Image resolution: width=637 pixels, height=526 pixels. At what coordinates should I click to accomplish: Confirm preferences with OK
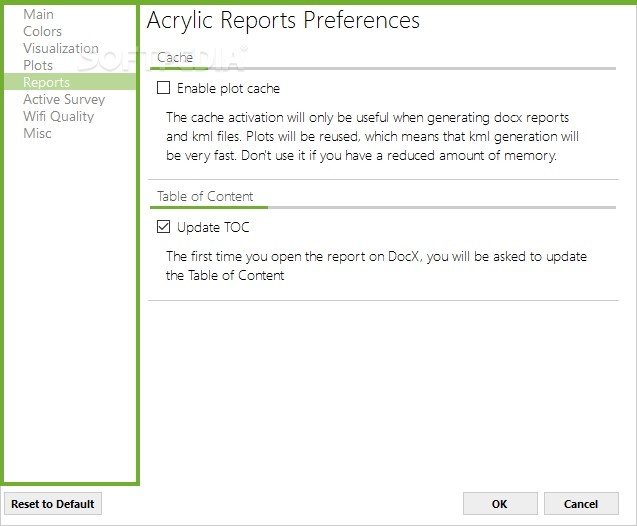tap(500, 504)
